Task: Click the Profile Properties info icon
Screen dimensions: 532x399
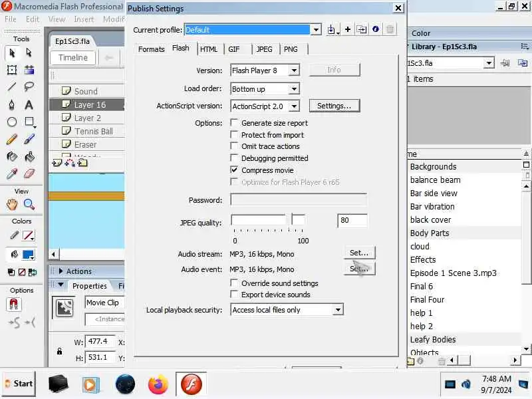Action: click(376, 29)
